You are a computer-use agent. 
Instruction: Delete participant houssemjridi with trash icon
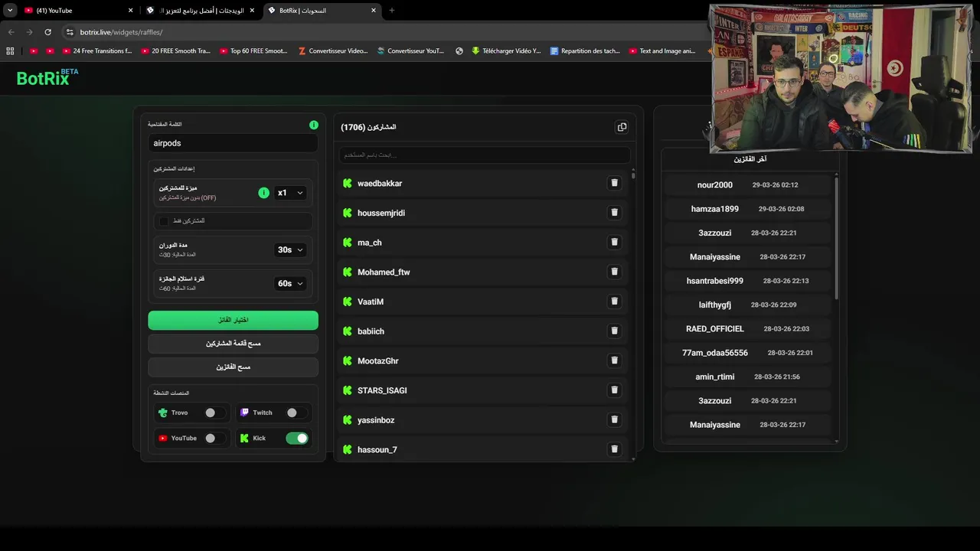point(614,213)
